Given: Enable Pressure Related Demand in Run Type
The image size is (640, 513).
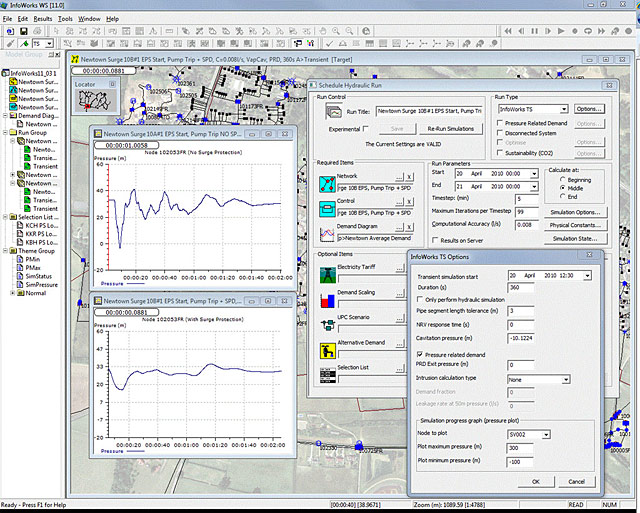Looking at the screenshot, I should [x=500, y=123].
